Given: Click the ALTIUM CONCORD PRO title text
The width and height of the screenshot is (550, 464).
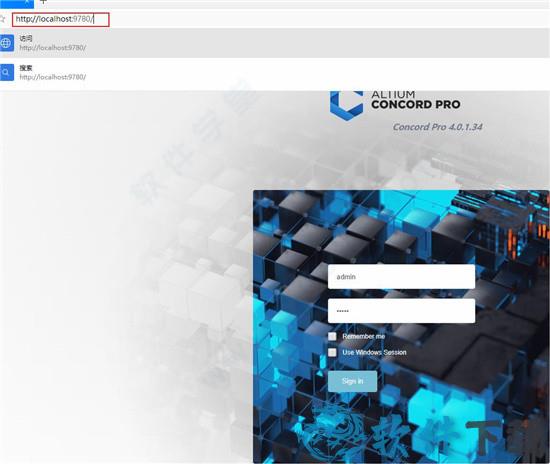Looking at the screenshot, I should pos(416,100).
